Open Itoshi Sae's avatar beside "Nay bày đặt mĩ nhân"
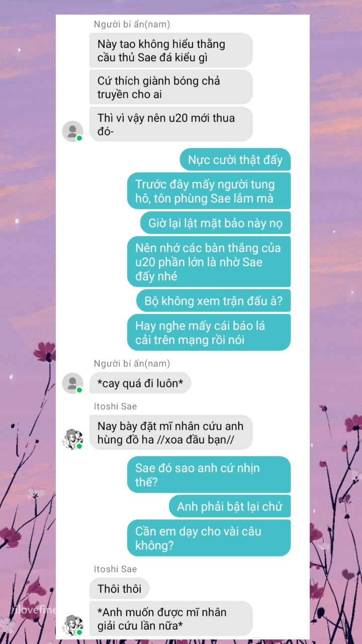Image resolution: width=362 pixels, height=644 pixels. coord(72,439)
